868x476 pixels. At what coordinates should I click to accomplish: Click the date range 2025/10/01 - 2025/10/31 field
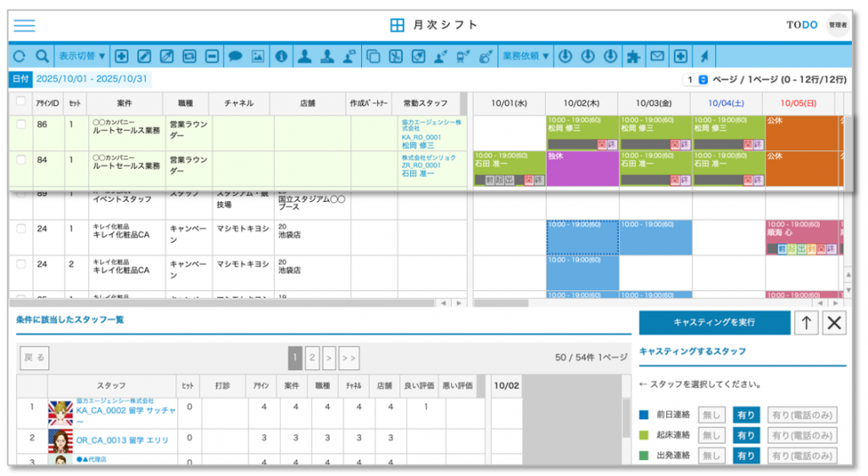tap(92, 79)
